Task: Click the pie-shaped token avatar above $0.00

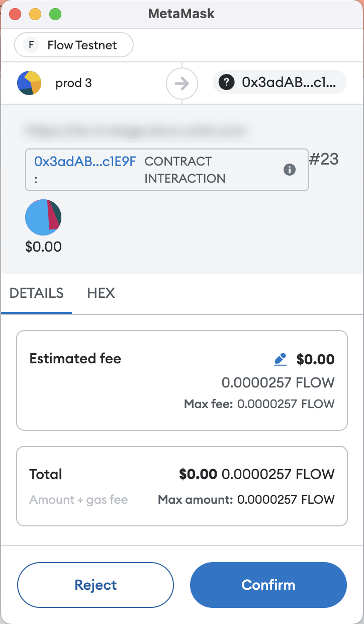Action: coord(43,217)
